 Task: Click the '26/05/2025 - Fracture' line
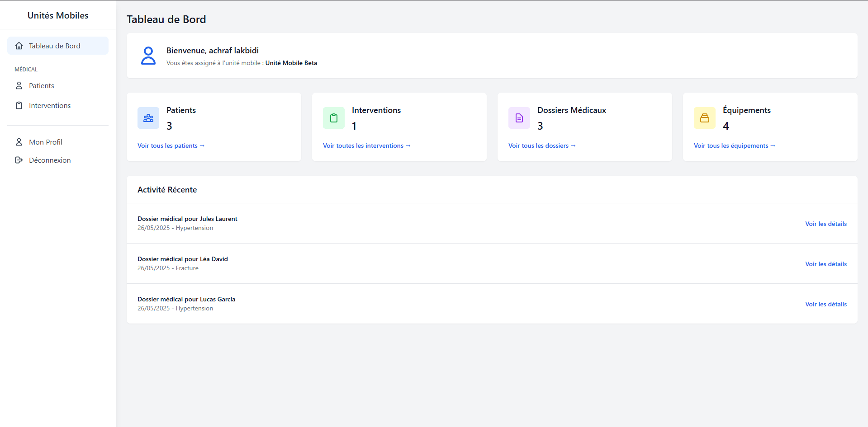[168, 268]
